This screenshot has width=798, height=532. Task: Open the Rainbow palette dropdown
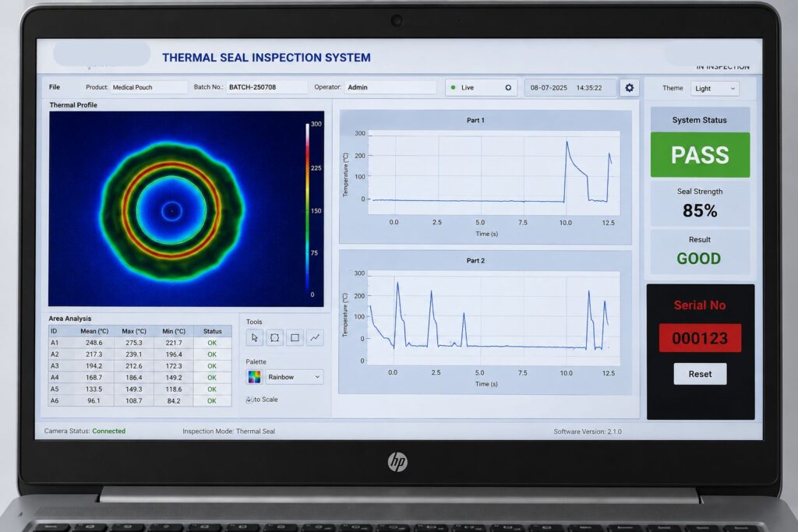tap(294, 377)
